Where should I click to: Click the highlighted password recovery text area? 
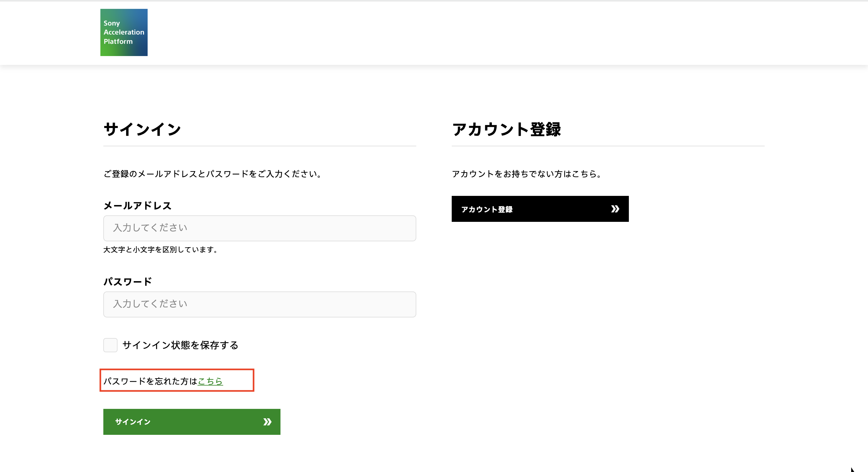(177, 381)
